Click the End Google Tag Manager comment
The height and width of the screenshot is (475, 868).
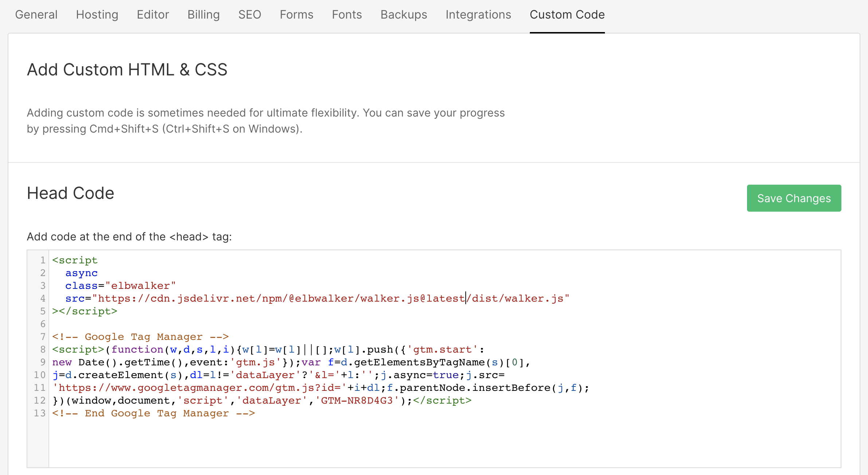[153, 413]
